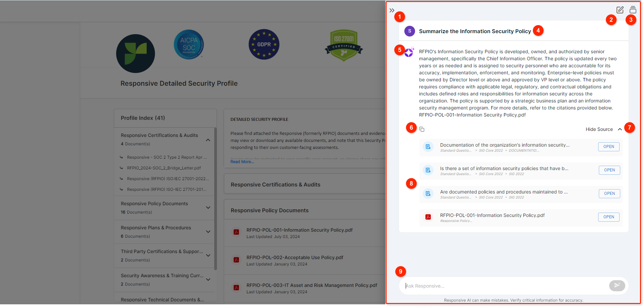The width and height of the screenshot is (644, 307).
Task: Select RFPIO_2024-SOC_2_Bridge_Letter.pdf item
Action: pyautogui.click(x=164, y=168)
